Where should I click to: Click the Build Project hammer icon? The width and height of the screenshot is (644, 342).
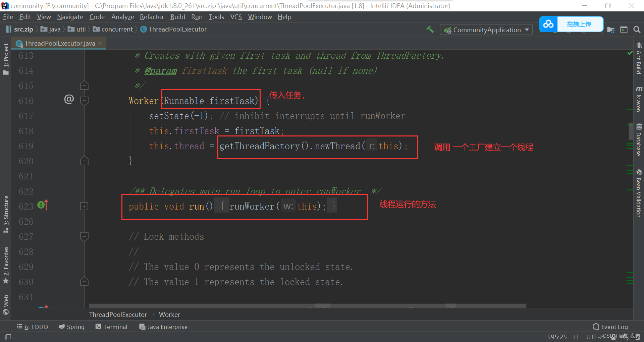point(430,30)
